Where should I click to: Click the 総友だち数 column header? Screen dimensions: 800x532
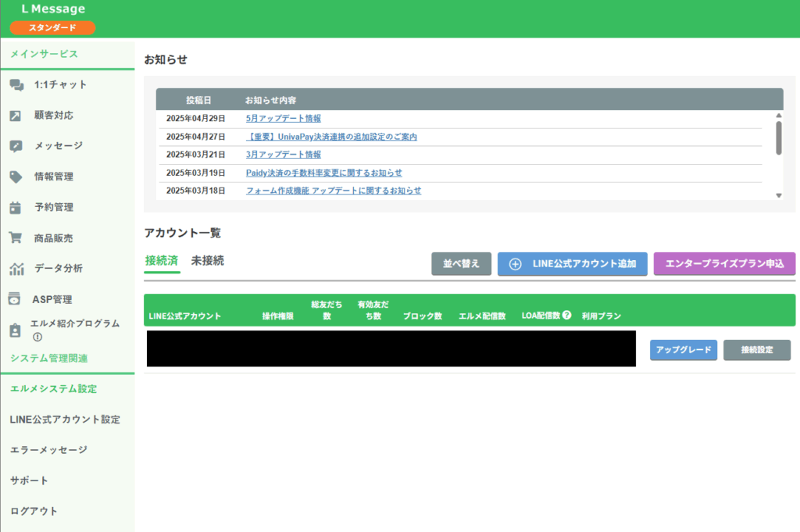[x=327, y=310]
